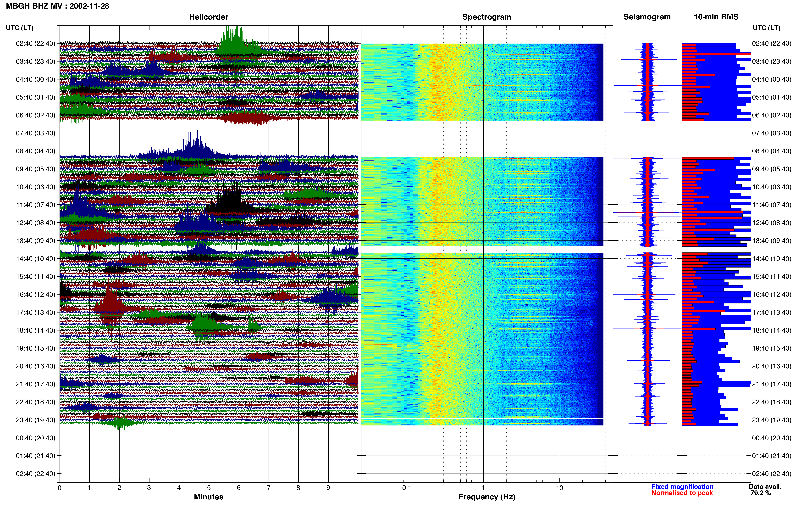Click the 5 tick on the Minutes axis

pyautogui.click(x=209, y=487)
